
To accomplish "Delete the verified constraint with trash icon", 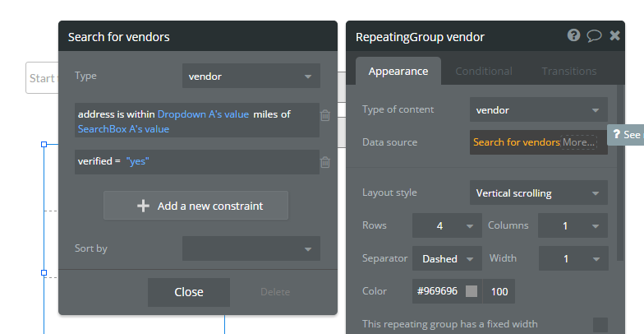I will 325,162.
